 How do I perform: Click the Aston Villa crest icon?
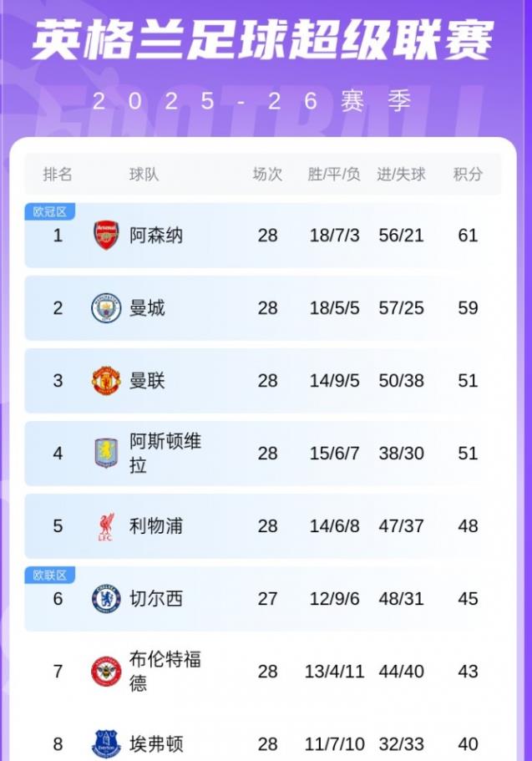tap(106, 454)
